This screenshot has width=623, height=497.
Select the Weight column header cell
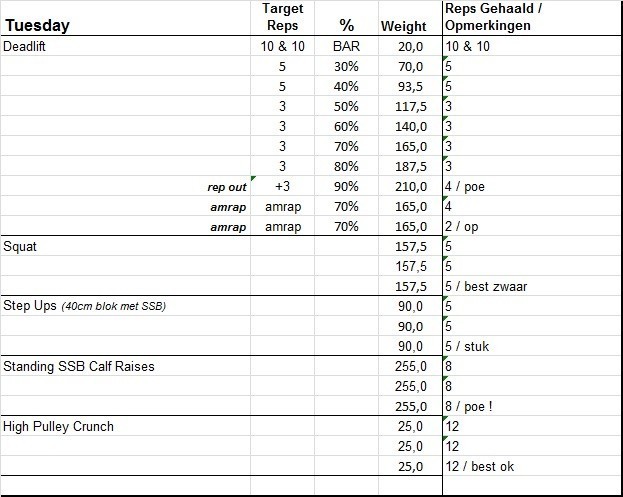(404, 26)
